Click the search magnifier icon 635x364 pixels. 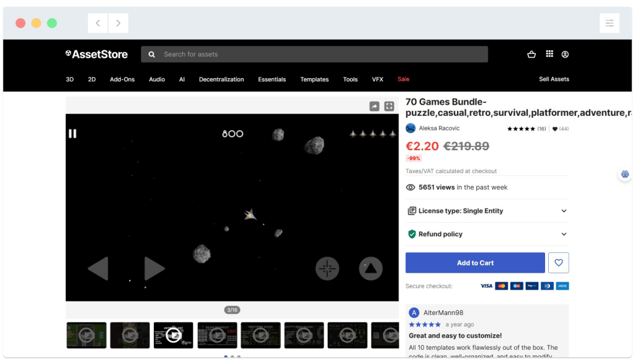click(151, 54)
